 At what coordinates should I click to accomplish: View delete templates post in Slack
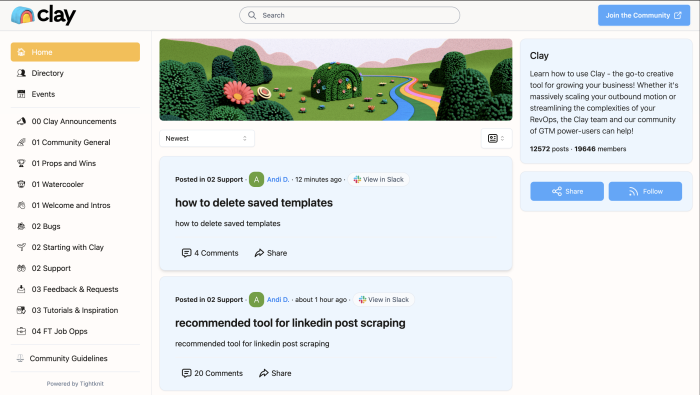tap(379, 179)
